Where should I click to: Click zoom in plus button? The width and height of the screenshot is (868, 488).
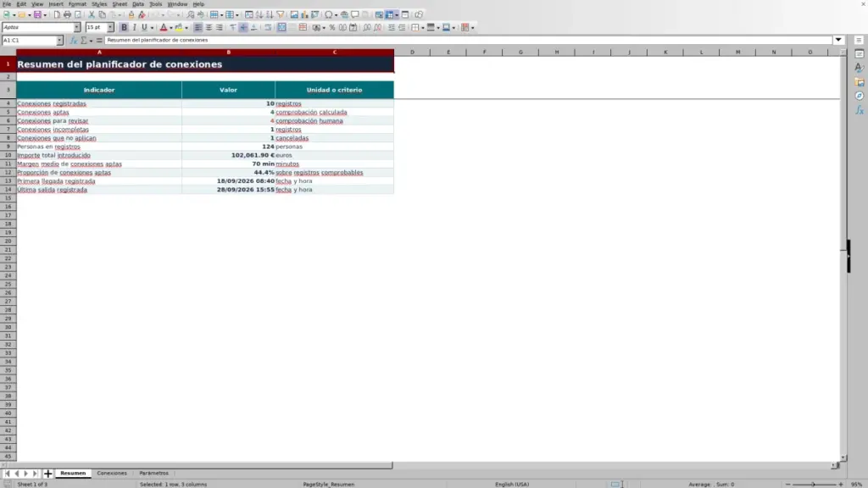click(841, 484)
